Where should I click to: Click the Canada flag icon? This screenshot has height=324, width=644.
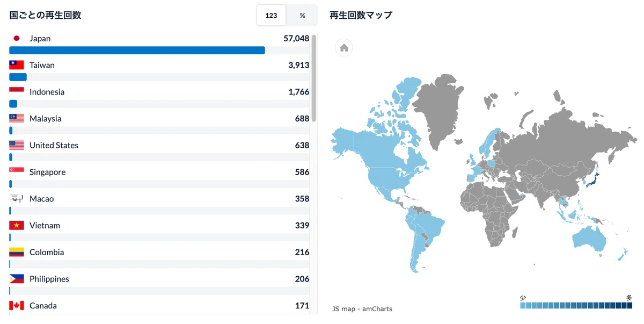(17, 306)
